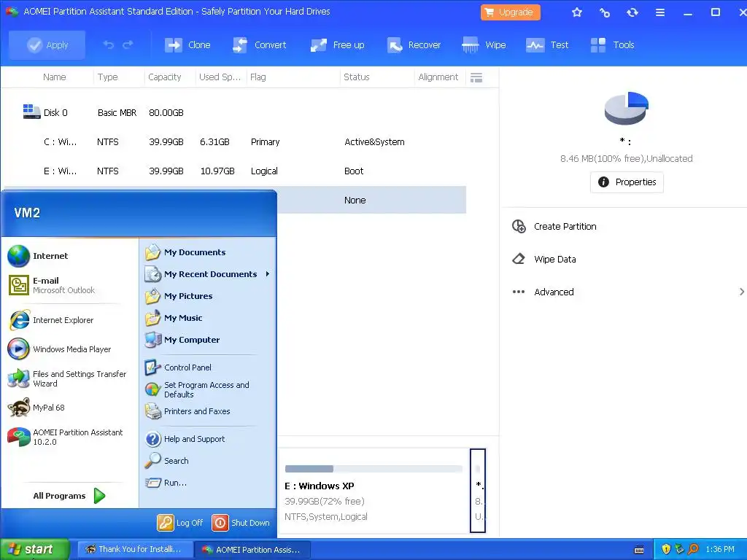Click the Create Partition option
The height and width of the screenshot is (560, 747).
pyautogui.click(x=554, y=227)
